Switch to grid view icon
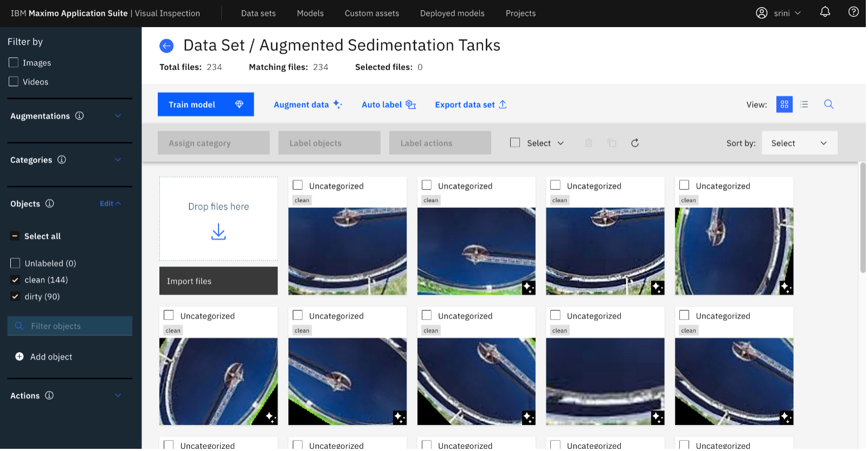 point(784,104)
